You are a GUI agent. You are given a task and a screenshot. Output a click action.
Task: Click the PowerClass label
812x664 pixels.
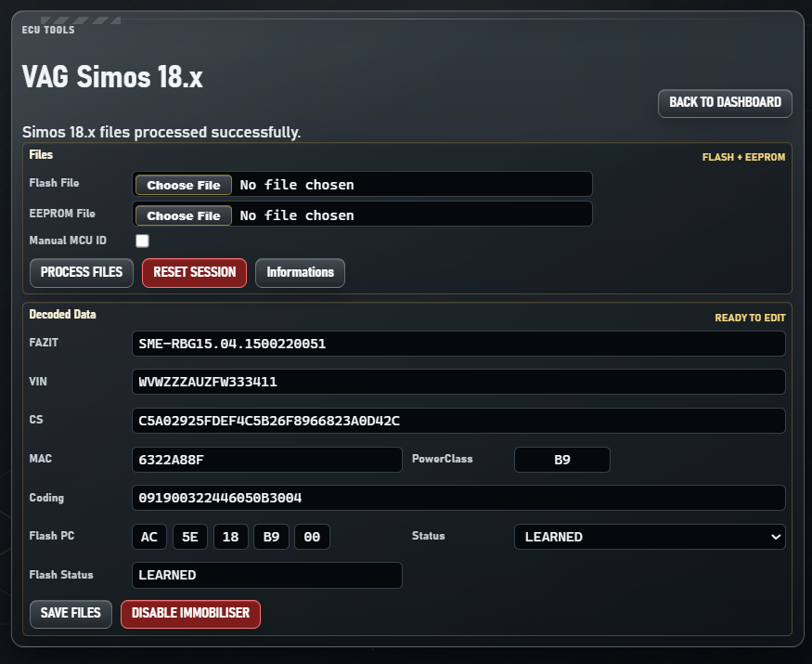click(443, 459)
